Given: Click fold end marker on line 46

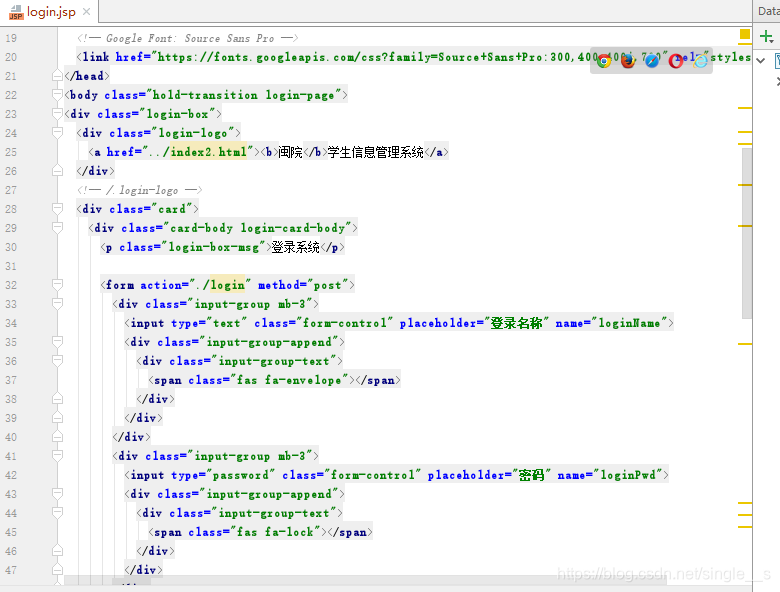Looking at the screenshot, I should [57, 551].
